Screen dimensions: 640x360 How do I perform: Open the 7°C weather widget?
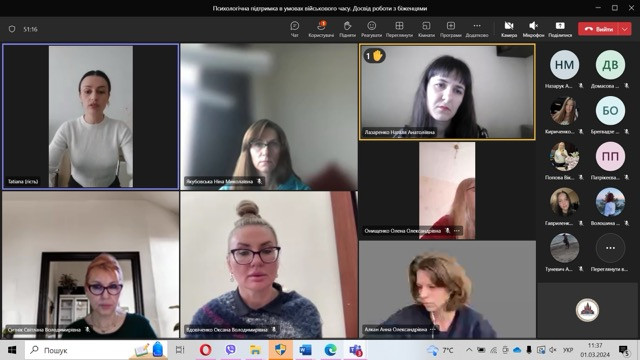(x=440, y=350)
